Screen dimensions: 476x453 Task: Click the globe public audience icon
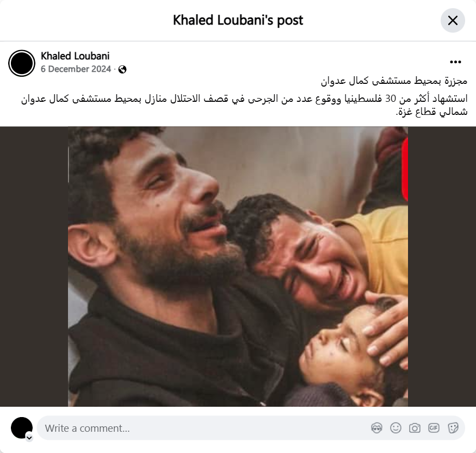[122, 70]
